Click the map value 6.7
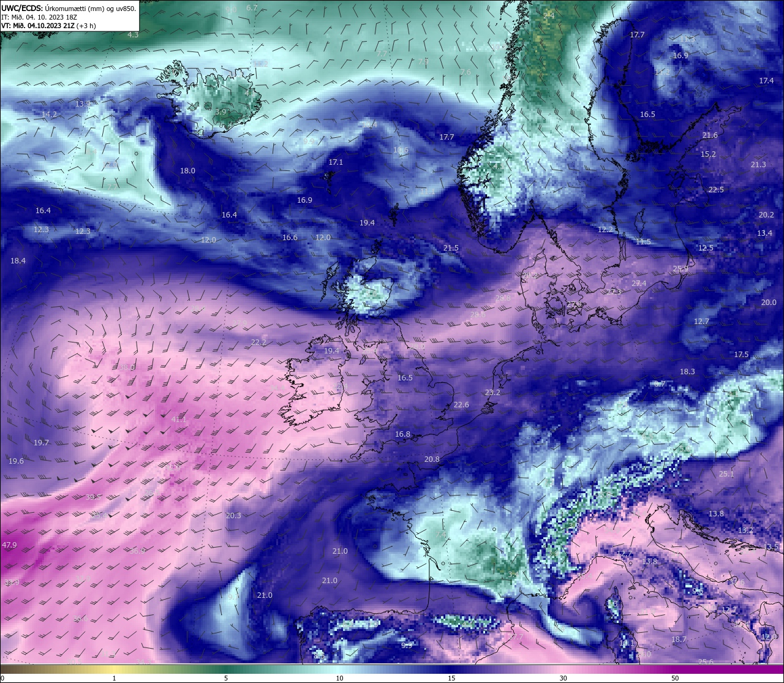The width and height of the screenshot is (784, 683). click(252, 7)
